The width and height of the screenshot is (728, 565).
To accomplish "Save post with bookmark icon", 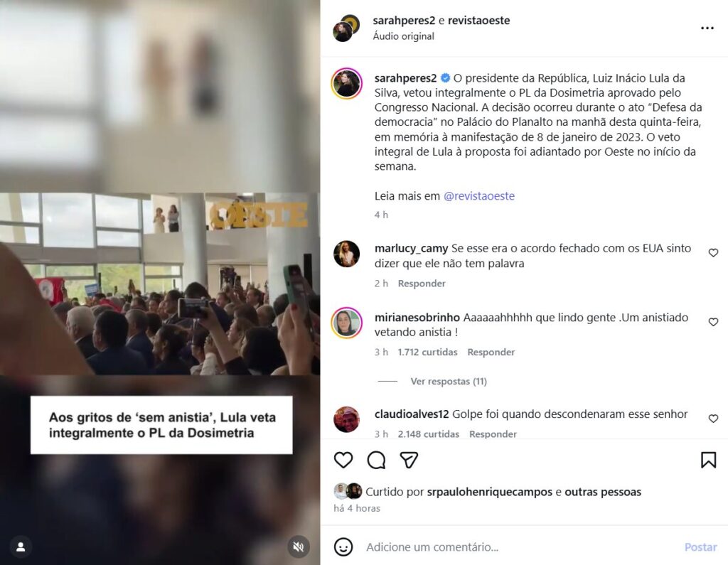I will coord(709,460).
